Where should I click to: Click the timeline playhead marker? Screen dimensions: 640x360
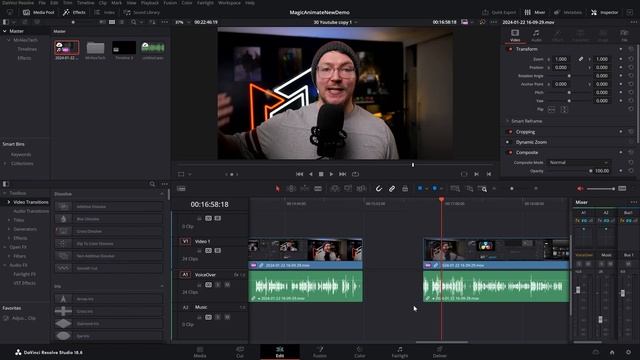[441, 200]
